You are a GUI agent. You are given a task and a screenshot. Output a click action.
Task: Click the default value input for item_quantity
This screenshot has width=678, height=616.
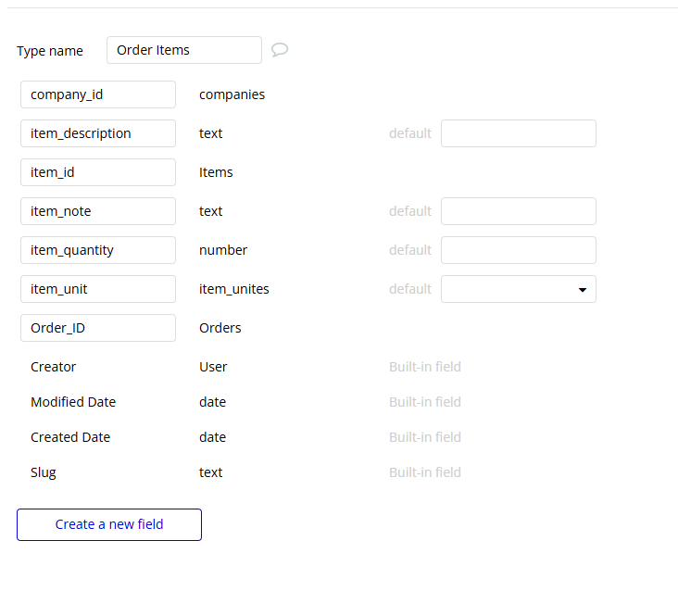click(519, 250)
